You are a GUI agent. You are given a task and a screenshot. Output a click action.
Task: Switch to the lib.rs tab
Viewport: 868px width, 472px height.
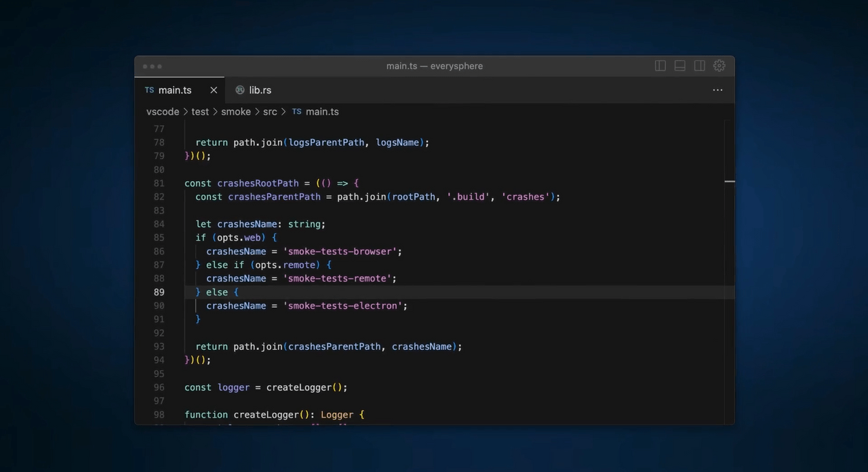tap(260, 90)
